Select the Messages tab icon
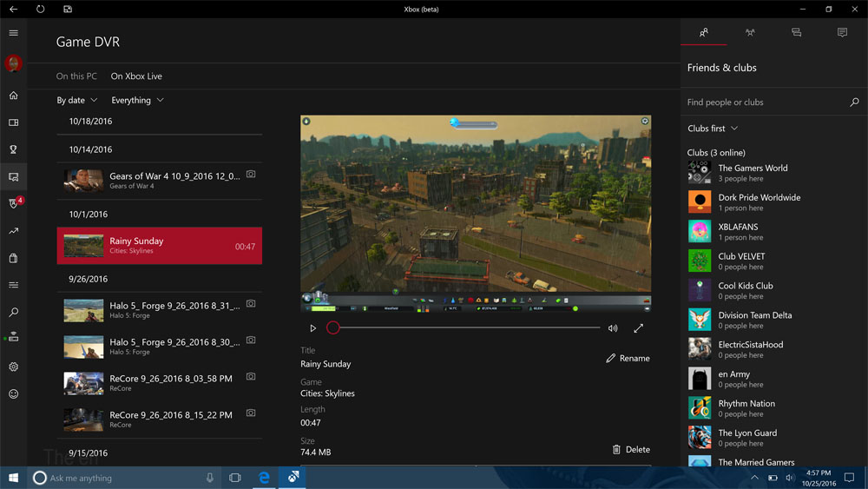The width and height of the screenshot is (868, 489). (x=796, y=33)
